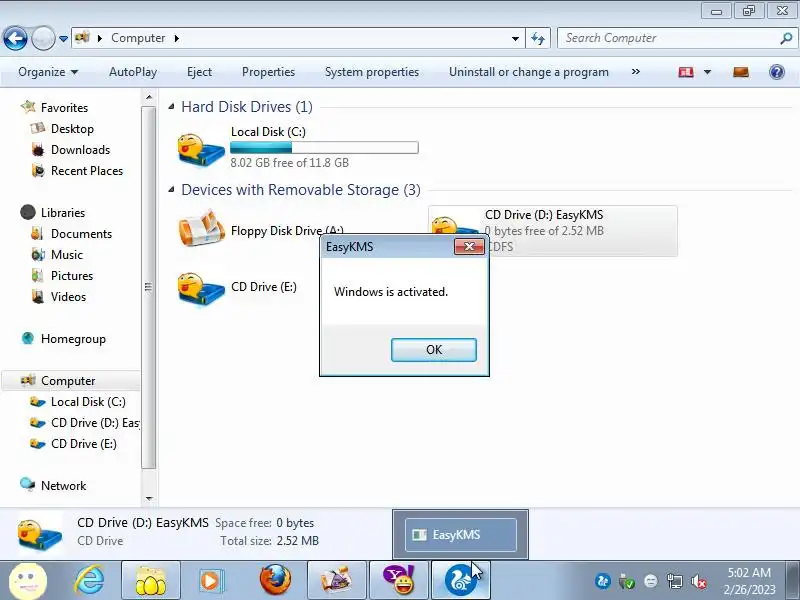Click the network tray icon

click(x=674, y=581)
